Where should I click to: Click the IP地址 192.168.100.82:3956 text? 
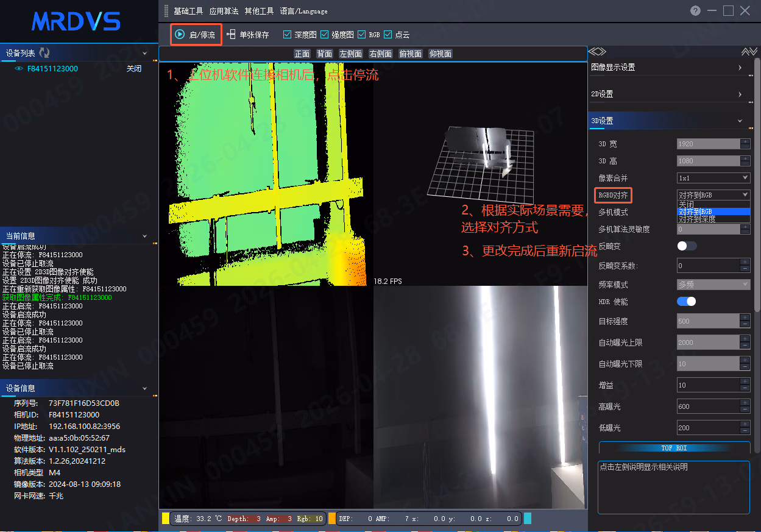(x=67, y=427)
